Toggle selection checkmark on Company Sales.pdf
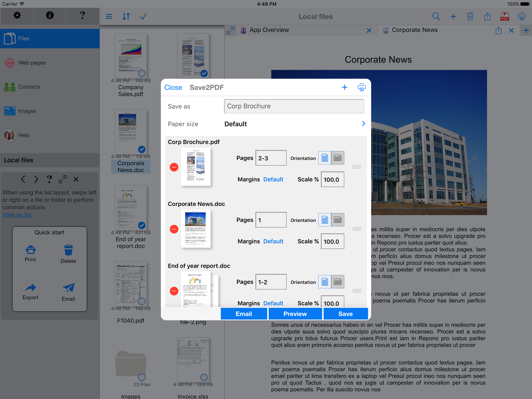Viewport: 532px width, 399px height. (142, 73)
